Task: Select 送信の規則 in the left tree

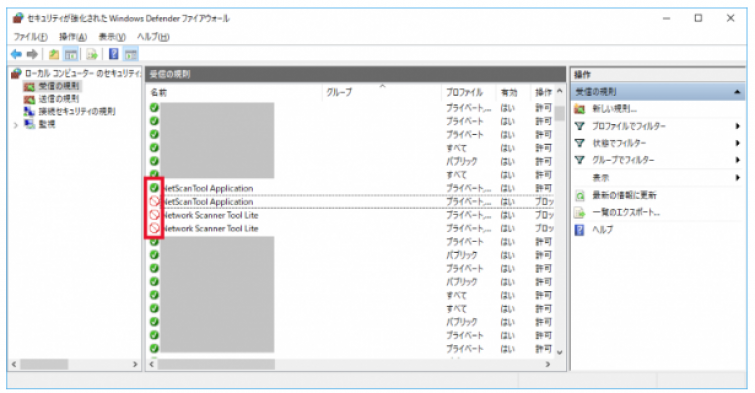Action: pyautogui.click(x=59, y=99)
